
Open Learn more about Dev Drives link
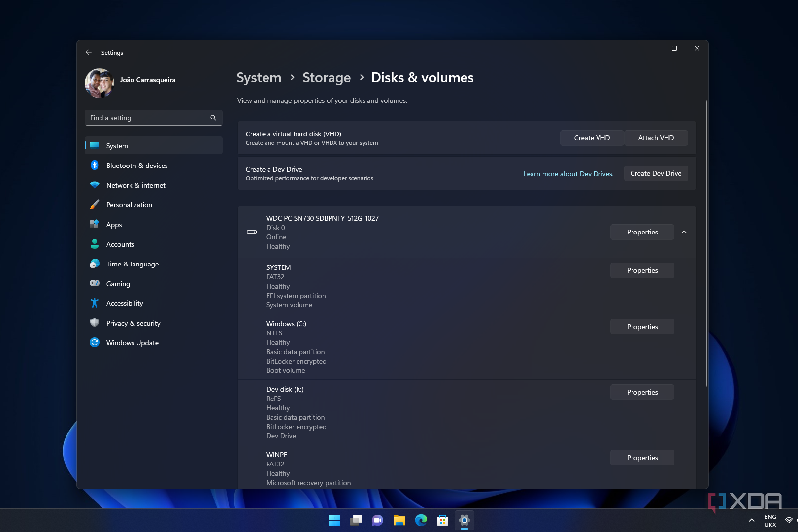pos(568,174)
